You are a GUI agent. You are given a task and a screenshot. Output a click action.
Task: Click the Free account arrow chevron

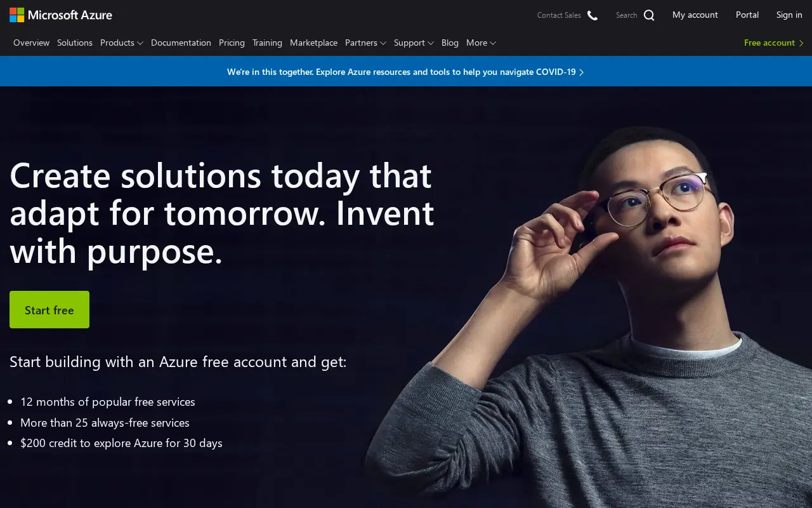pyautogui.click(x=801, y=43)
